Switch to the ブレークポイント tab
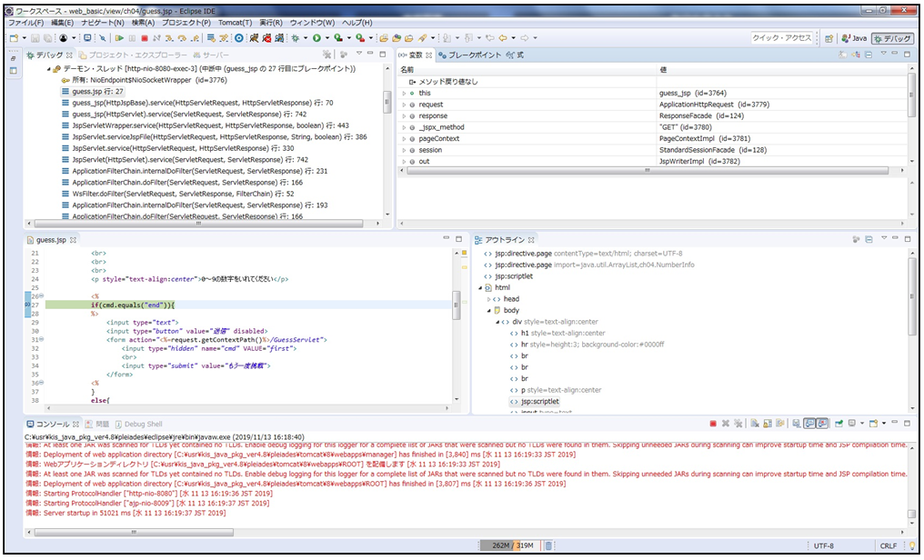The width and height of the screenshot is (924, 560). pos(469,55)
